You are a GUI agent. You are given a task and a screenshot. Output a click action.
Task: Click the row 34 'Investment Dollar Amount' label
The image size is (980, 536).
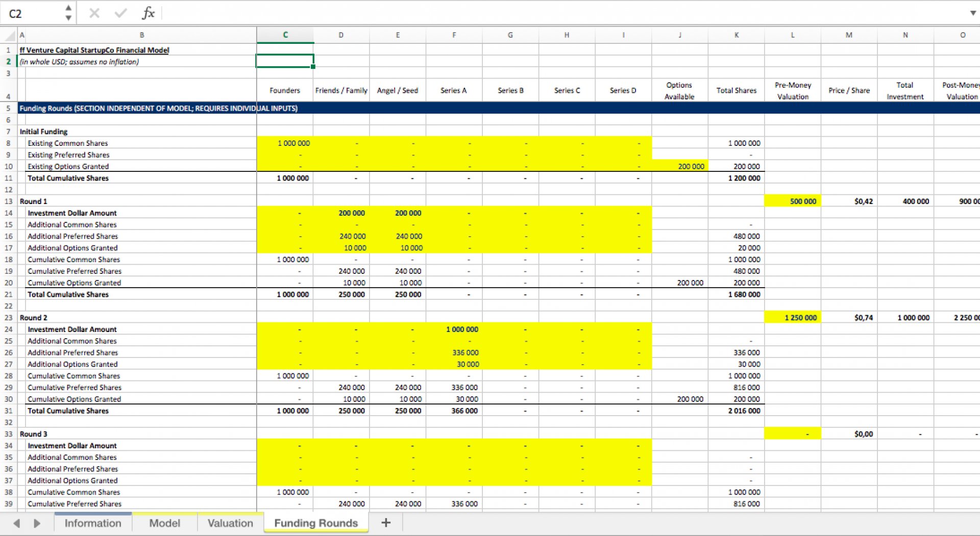(72, 446)
